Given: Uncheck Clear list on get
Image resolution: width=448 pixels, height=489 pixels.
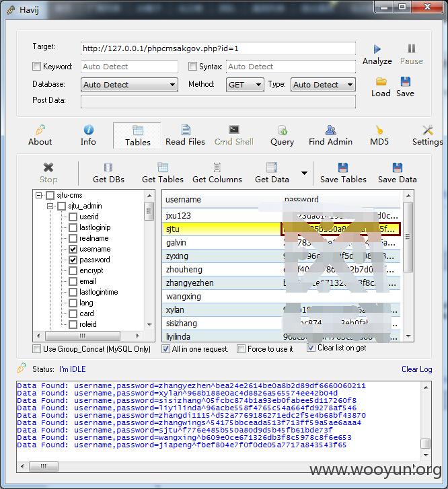Looking at the screenshot, I should (311, 348).
